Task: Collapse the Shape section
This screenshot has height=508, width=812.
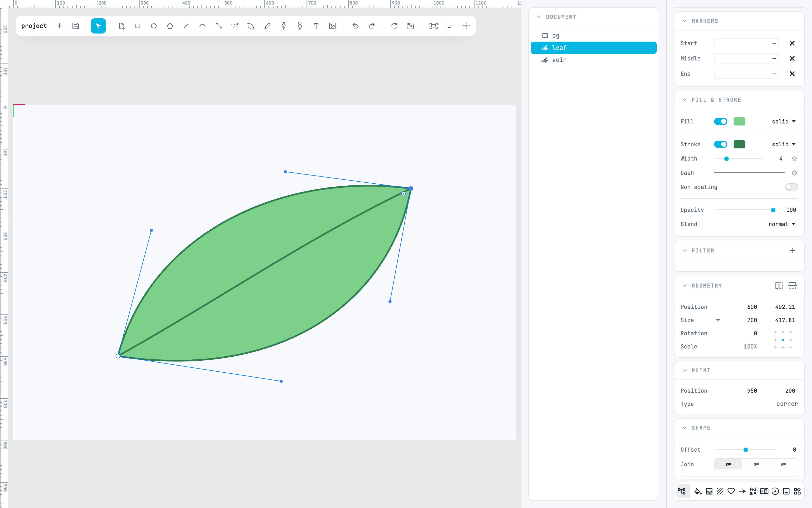Action: pos(685,428)
